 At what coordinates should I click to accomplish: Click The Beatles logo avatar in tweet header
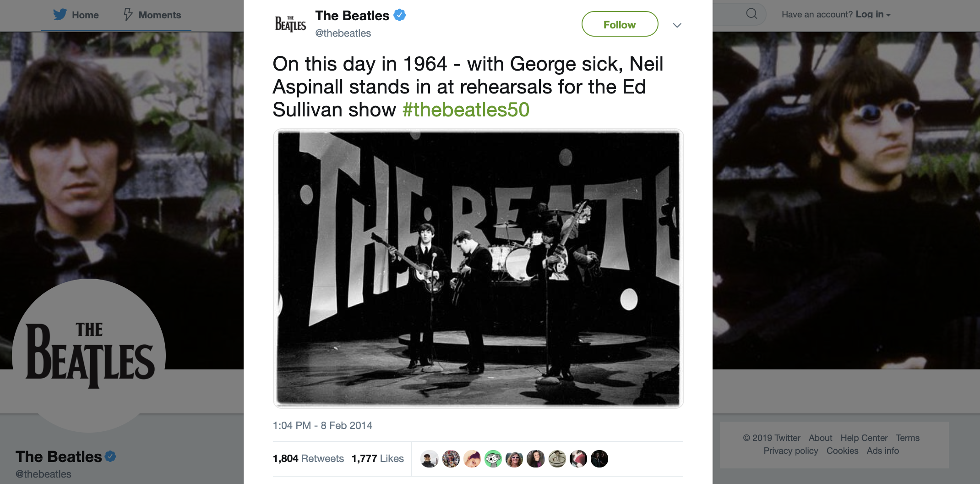pos(290,24)
